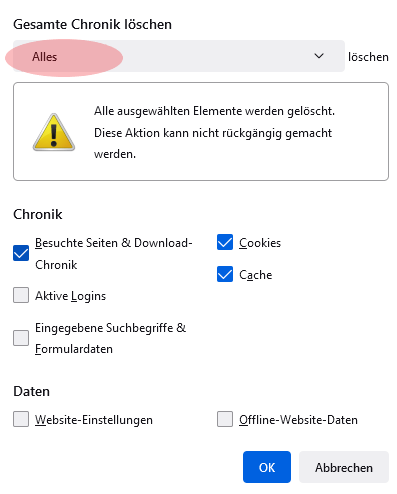Click the 'Gesamte Chronik löschen' dialog title
This screenshot has height=494, width=397.
click(92, 24)
